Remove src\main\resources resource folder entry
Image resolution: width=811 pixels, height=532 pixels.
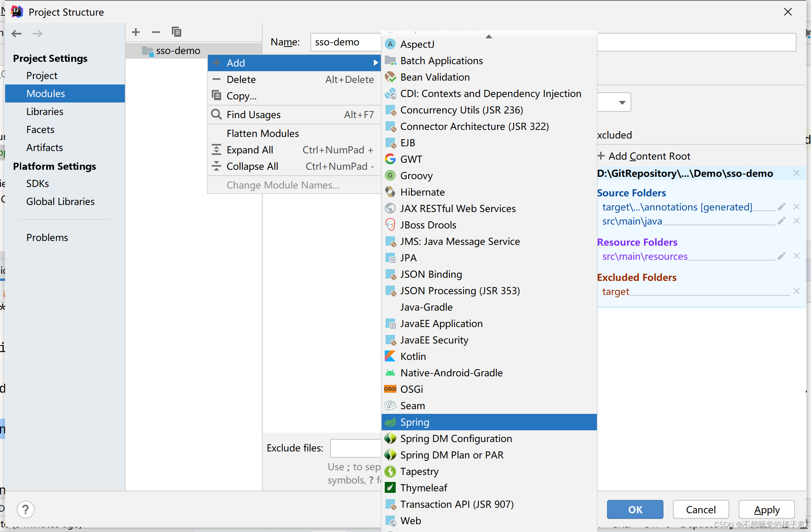coord(796,256)
